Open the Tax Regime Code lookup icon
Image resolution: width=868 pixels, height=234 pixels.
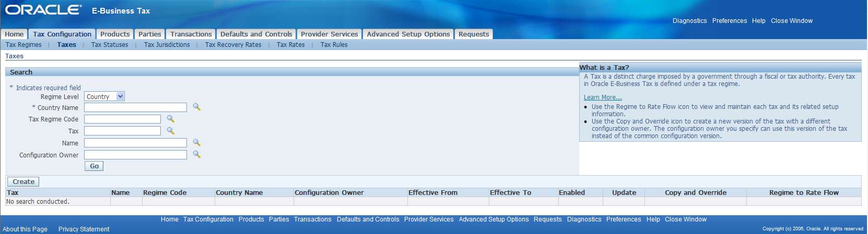(x=170, y=119)
